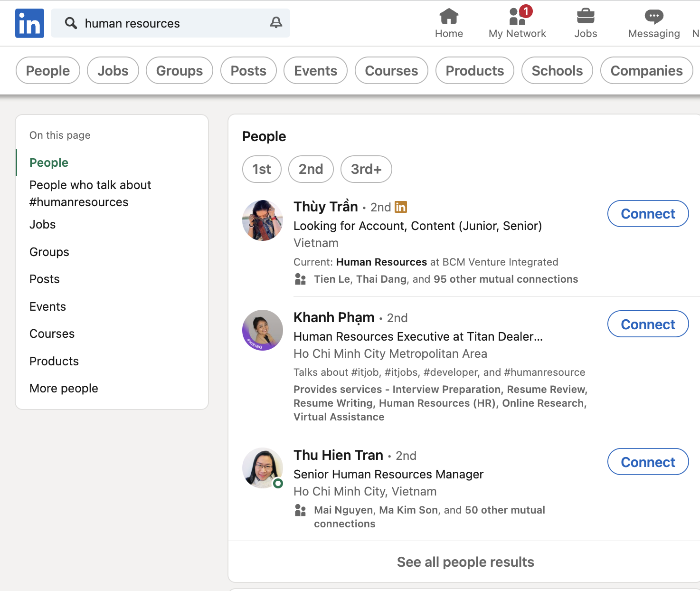Filter results by Schools

(x=557, y=71)
